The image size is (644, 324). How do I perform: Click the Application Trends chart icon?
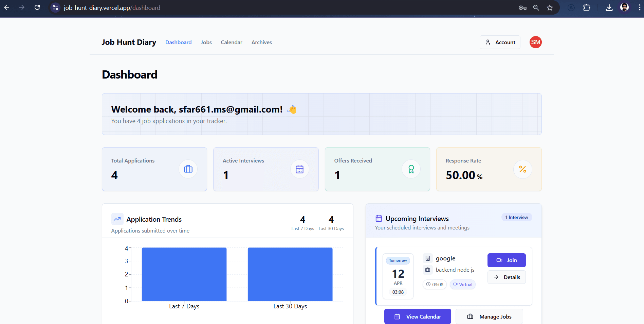tap(117, 219)
